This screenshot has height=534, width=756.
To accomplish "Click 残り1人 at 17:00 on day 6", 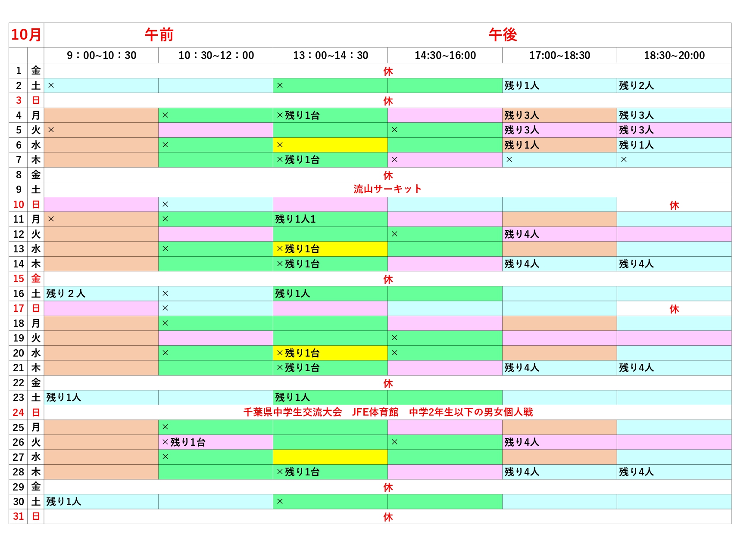I will click(522, 145).
